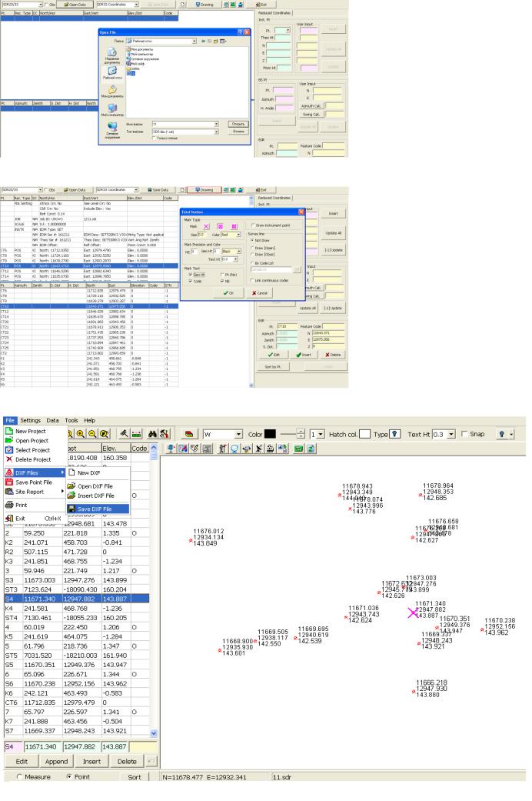This screenshot has height=801, width=532.
Task: Click the 11671.340 north input field
Action: tap(42, 746)
